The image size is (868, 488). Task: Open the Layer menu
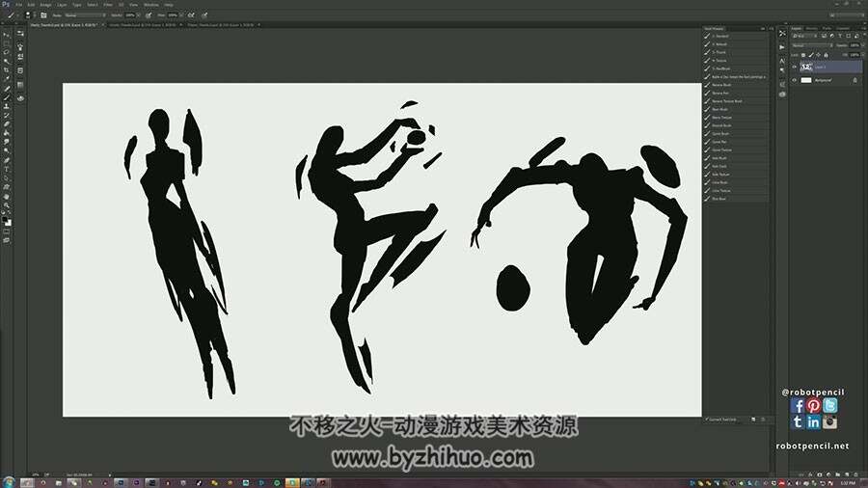click(62, 5)
